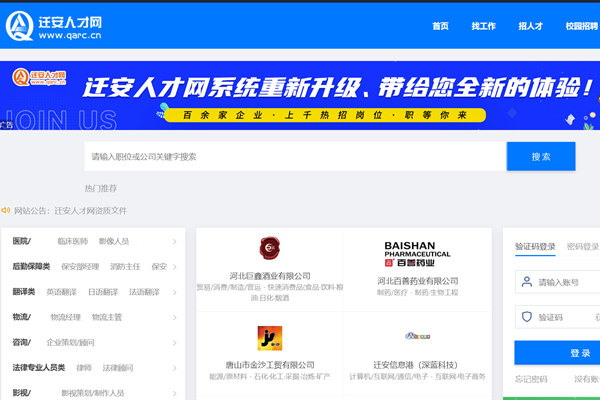Open 迁安信息港（深蓝科技） company link
Image resolution: width=600 pixels, height=400 pixels.
(416, 365)
